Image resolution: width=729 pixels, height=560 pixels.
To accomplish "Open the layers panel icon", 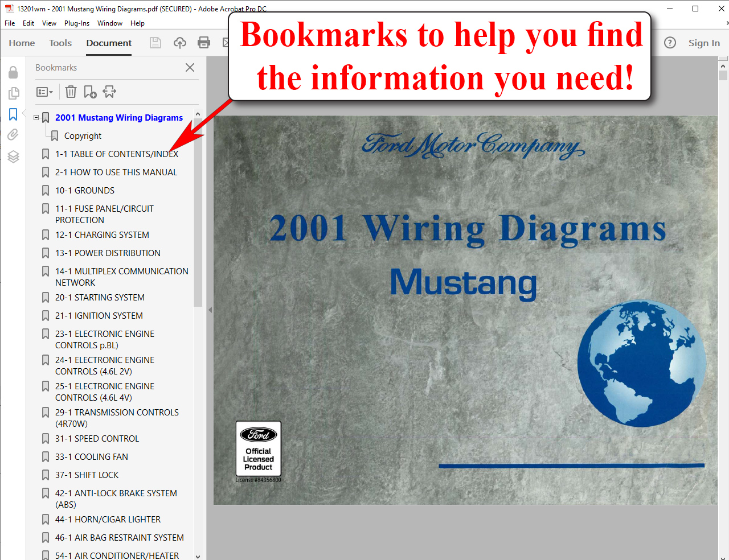I will pos(13,157).
